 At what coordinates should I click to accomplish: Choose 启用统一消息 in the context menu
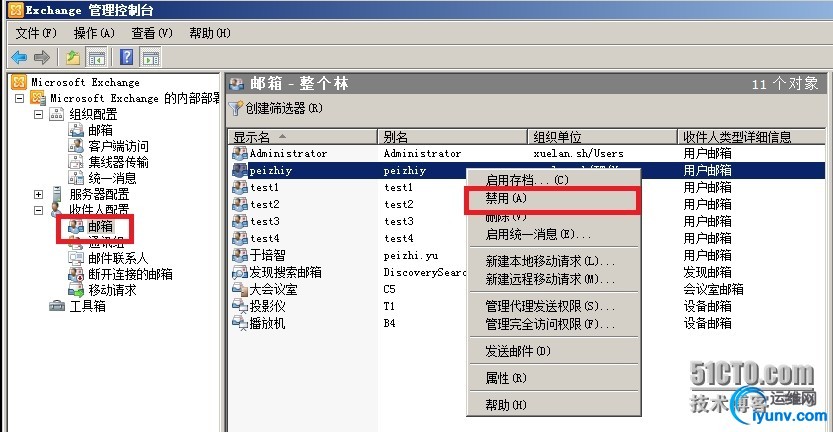[554, 234]
